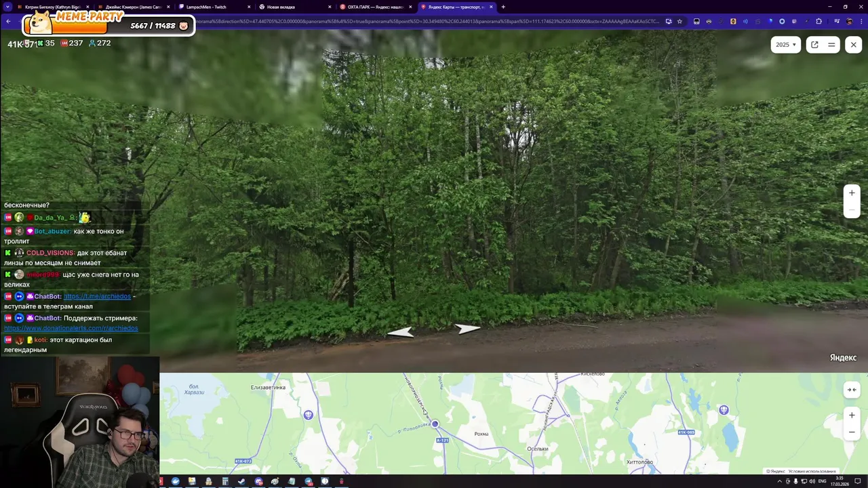This screenshot has height=488, width=868.
Task: Close the Яндекс Карты tab
Action: tap(491, 7)
